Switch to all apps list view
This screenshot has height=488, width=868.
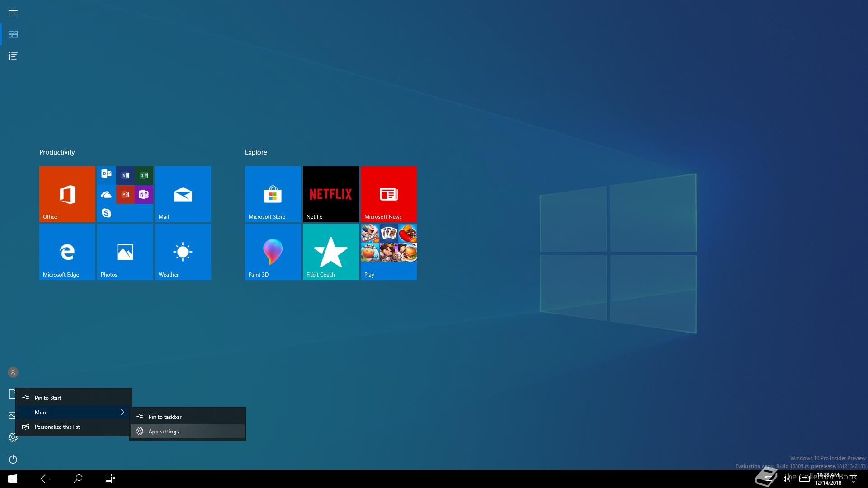point(13,56)
